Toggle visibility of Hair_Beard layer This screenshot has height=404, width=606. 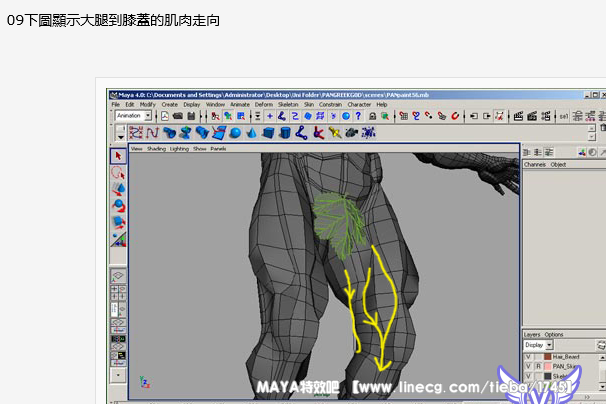tap(528, 357)
